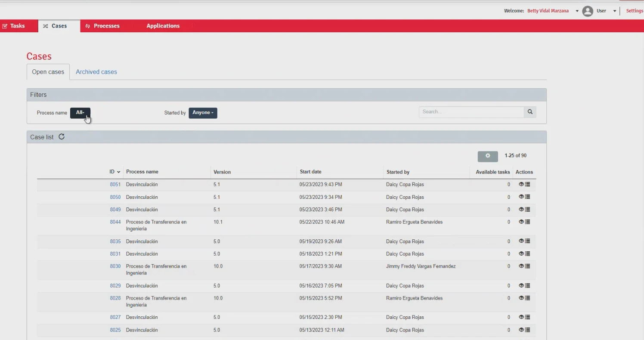The height and width of the screenshot is (340, 644).
Task: Open case ID 8044 link
Action: [x=115, y=222]
